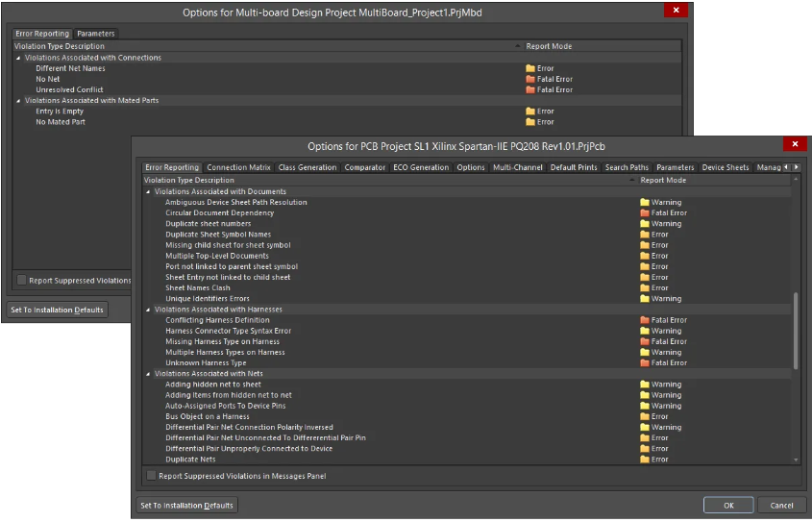Sort by the Report Mode column header
Image resolution: width=812 pixels, height=522 pixels.
pyautogui.click(x=663, y=180)
